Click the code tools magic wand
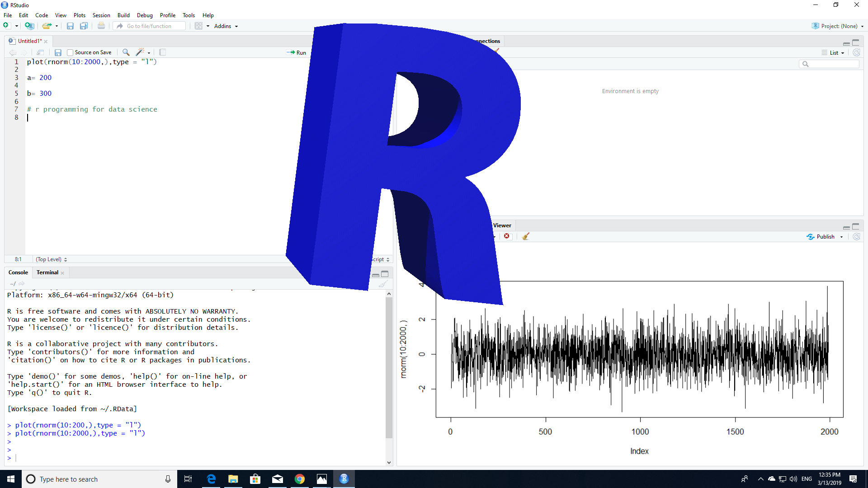Image resolution: width=868 pixels, height=488 pixels. (x=140, y=52)
